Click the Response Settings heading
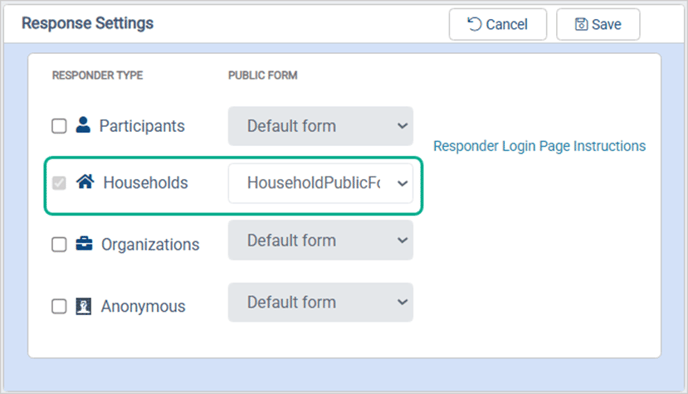 [88, 23]
